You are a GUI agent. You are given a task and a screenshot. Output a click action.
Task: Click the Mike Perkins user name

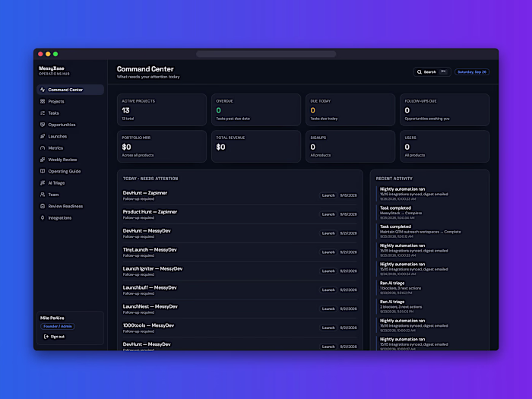[x=52, y=318]
